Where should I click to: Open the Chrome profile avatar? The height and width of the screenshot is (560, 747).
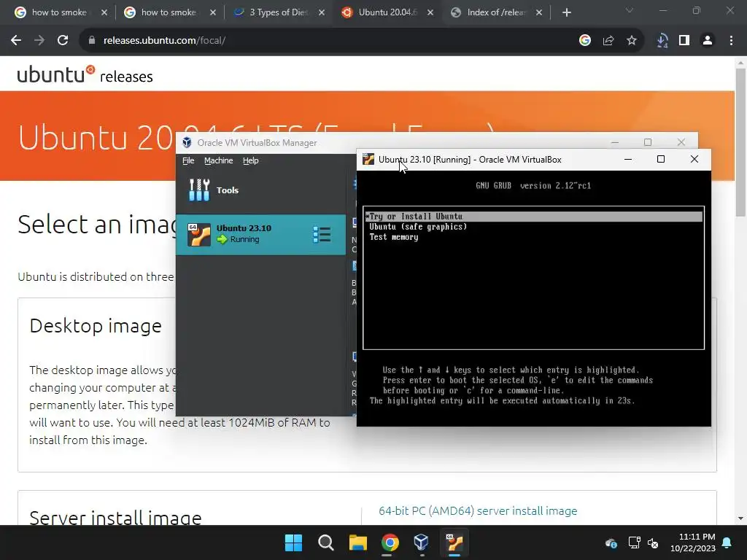708,41
